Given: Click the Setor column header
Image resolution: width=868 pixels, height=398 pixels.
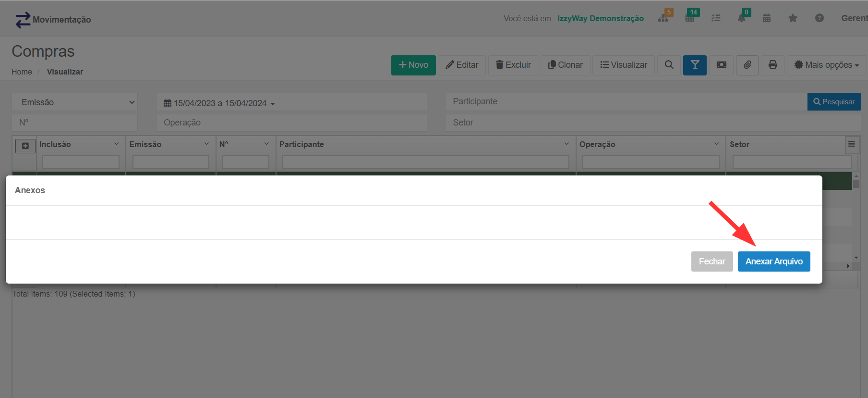Looking at the screenshot, I should (x=739, y=144).
